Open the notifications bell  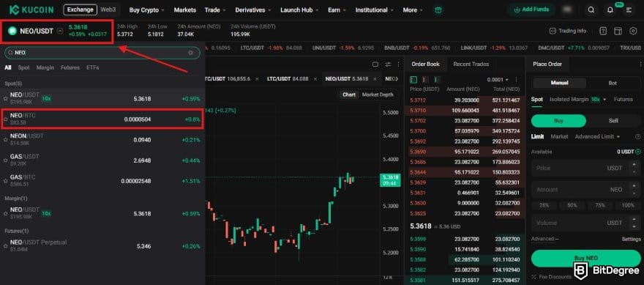[610, 10]
